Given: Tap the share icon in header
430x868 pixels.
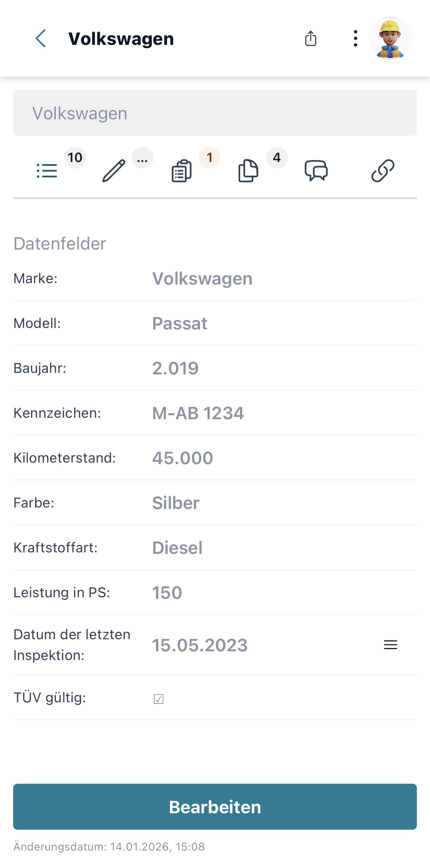Looking at the screenshot, I should point(310,38).
